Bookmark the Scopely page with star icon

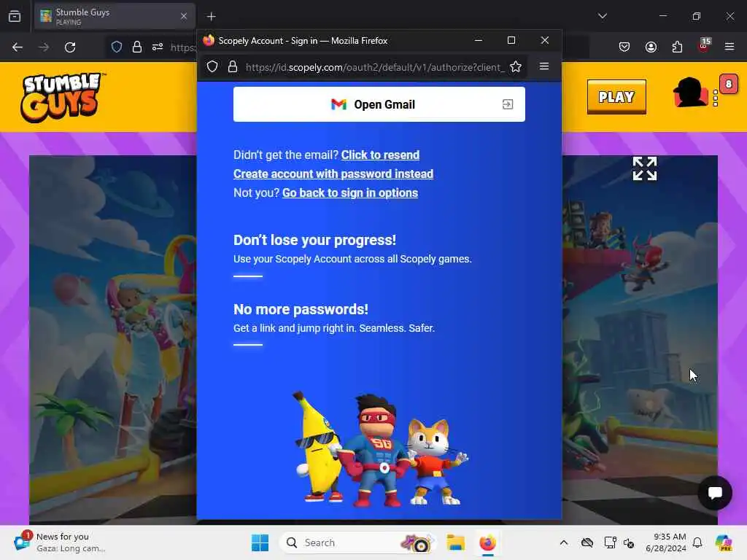point(516,66)
